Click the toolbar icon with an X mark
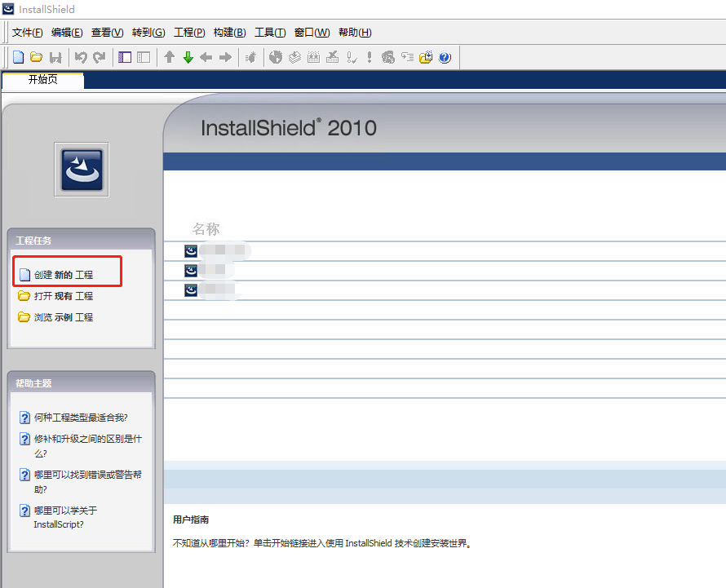 (x=333, y=57)
